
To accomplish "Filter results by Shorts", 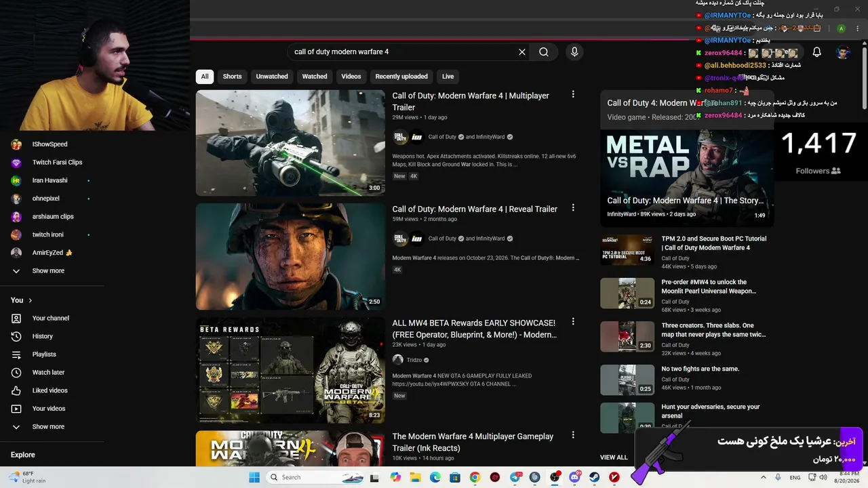I will pos(233,77).
